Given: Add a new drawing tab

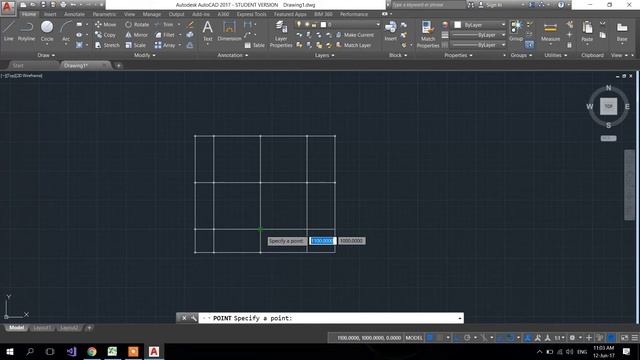Looking at the screenshot, I should (x=118, y=65).
